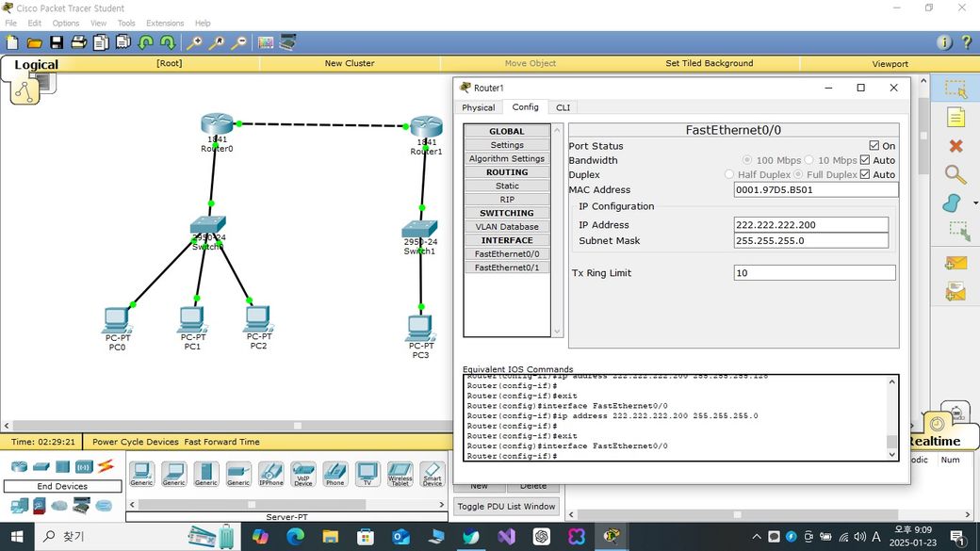Select the Inspect magnifying glass tool
The height and width of the screenshot is (551, 980).
(955, 175)
